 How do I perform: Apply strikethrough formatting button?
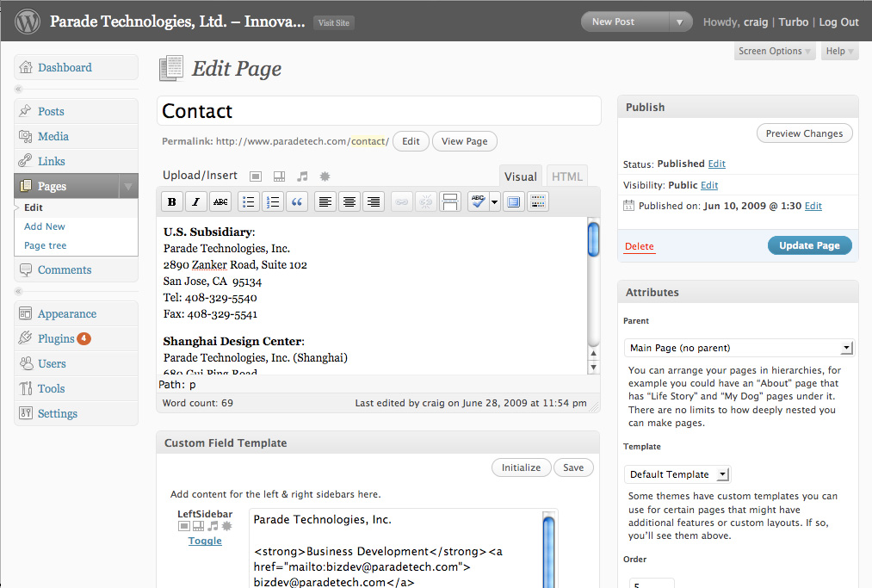pos(220,202)
